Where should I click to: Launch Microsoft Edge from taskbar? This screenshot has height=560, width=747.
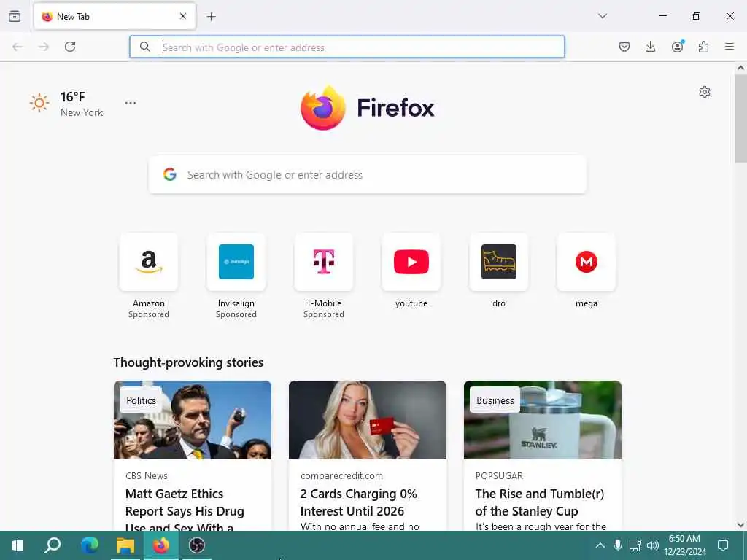pos(89,545)
